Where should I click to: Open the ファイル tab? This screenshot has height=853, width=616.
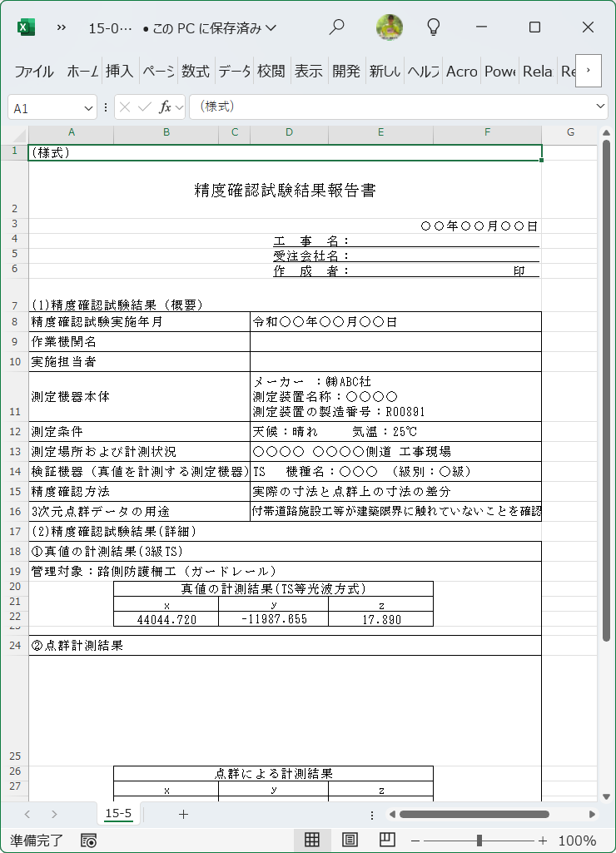(x=34, y=72)
